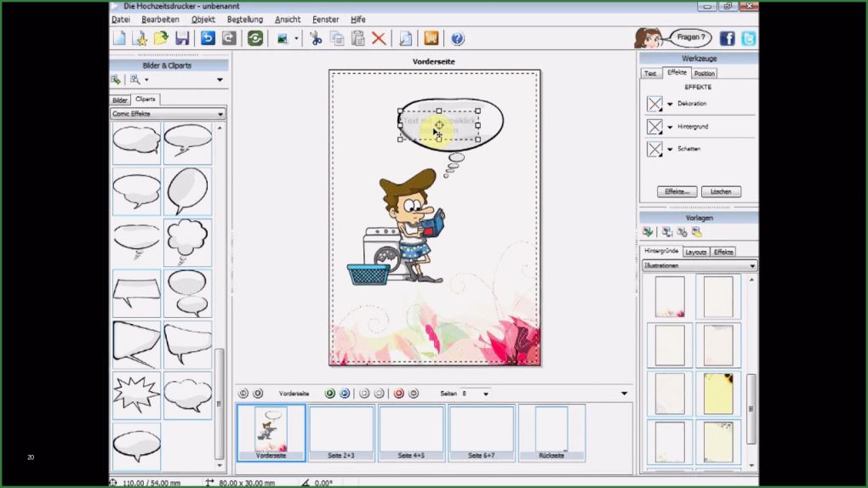Viewport: 868px width, 488px height.
Task: Expand the Comic Effekte clipart category dropdown
Action: [x=220, y=114]
